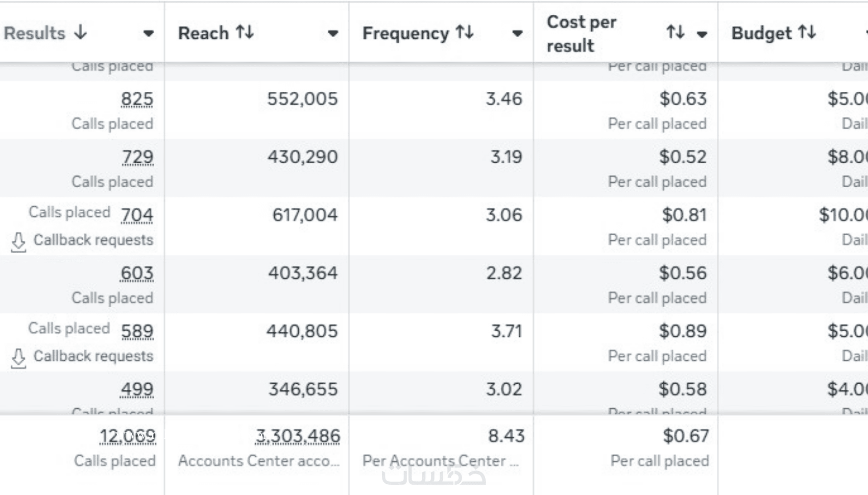Viewport: 868px width, 495px height.
Task: Click the callback requests icon in the 704 row
Action: click(18, 242)
